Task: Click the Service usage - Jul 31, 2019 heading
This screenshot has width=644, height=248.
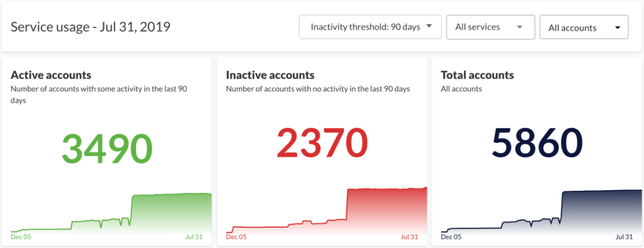Action: click(91, 27)
